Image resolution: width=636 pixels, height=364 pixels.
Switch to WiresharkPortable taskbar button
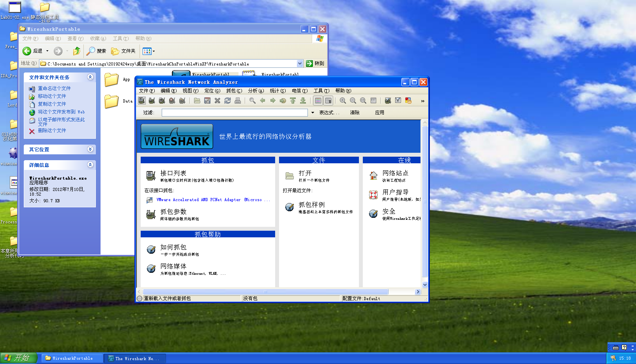click(72, 358)
